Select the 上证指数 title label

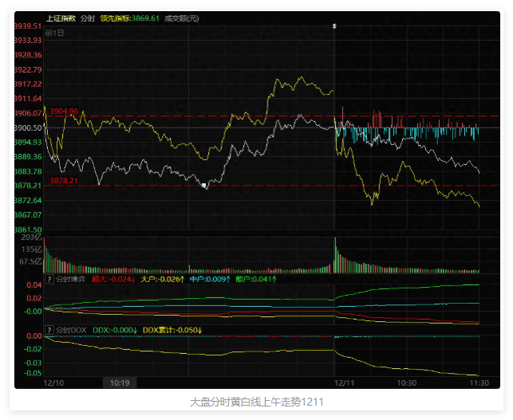61,18
